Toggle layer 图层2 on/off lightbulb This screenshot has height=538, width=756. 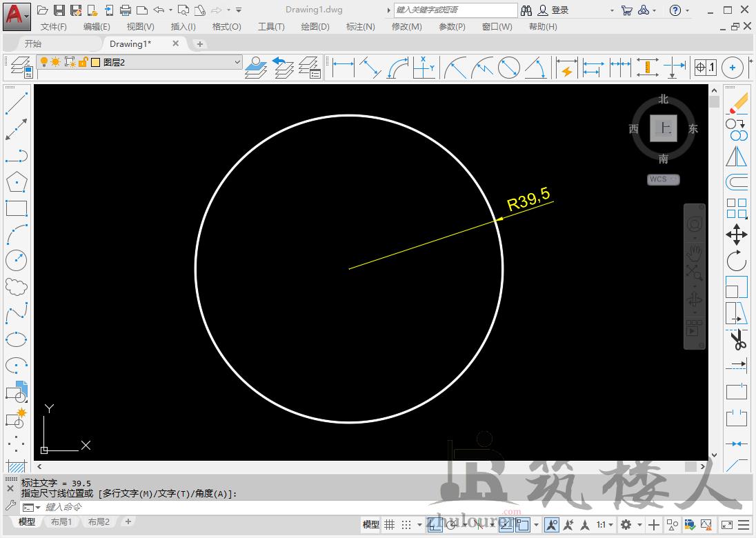click(44, 62)
